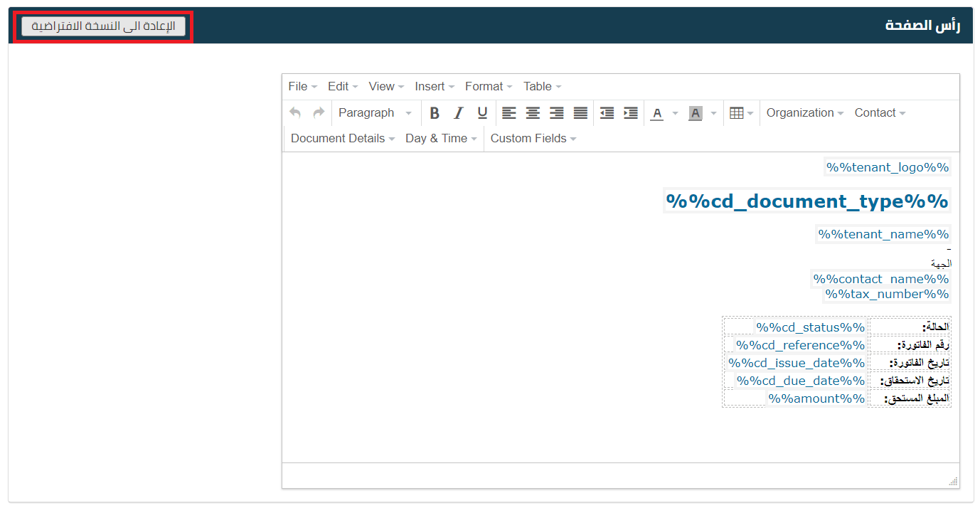The width and height of the screenshot is (980, 508).
Task: Click the reset to default version button
Action: (x=103, y=26)
